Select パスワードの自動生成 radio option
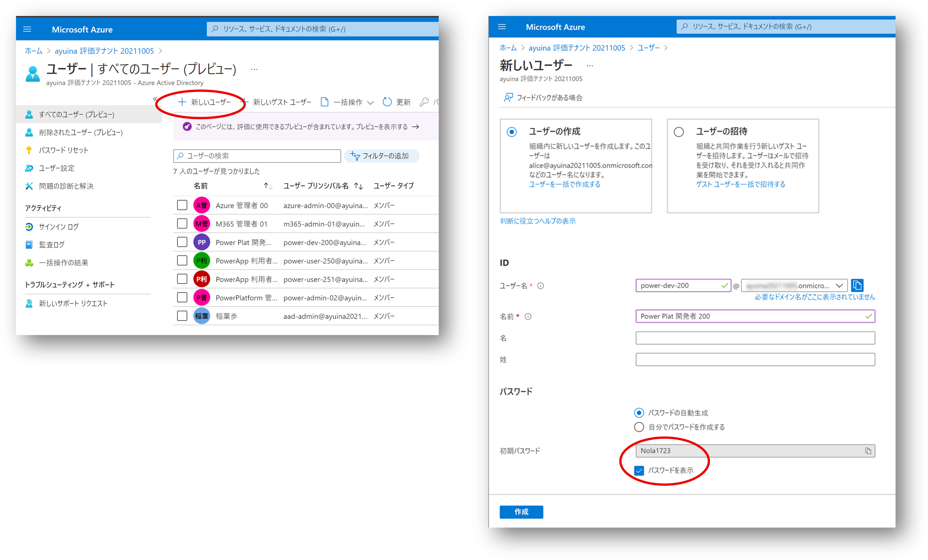 [x=639, y=413]
